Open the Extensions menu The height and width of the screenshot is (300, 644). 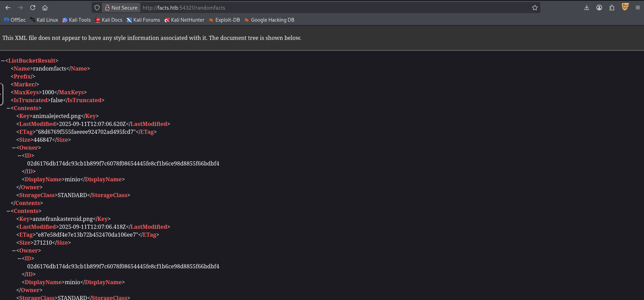coord(612,8)
